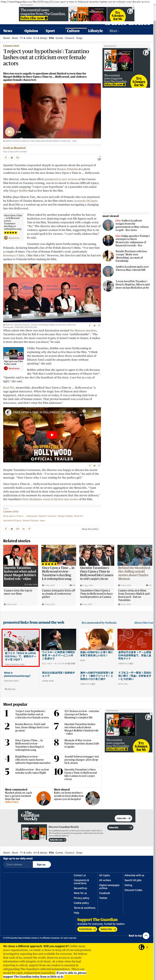Open the Sport section
This screenshot has height=980, width=156.
click(50, 31)
